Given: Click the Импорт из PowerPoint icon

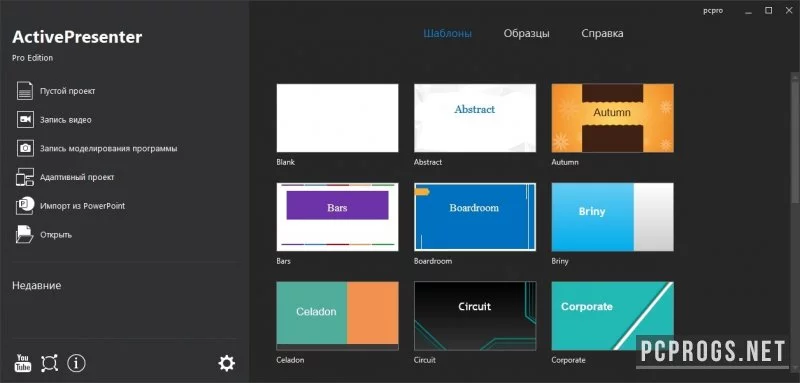Looking at the screenshot, I should click(x=24, y=206).
